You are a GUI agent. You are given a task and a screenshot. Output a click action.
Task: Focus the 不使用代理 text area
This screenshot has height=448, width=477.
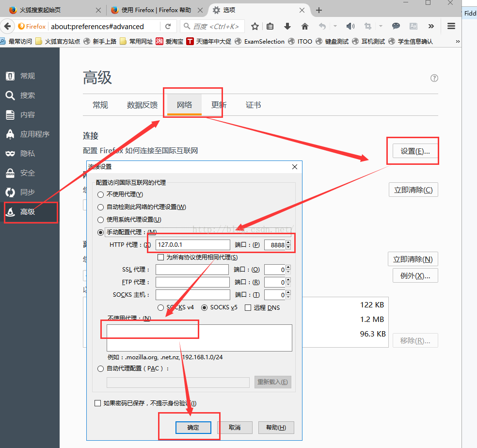pos(199,338)
